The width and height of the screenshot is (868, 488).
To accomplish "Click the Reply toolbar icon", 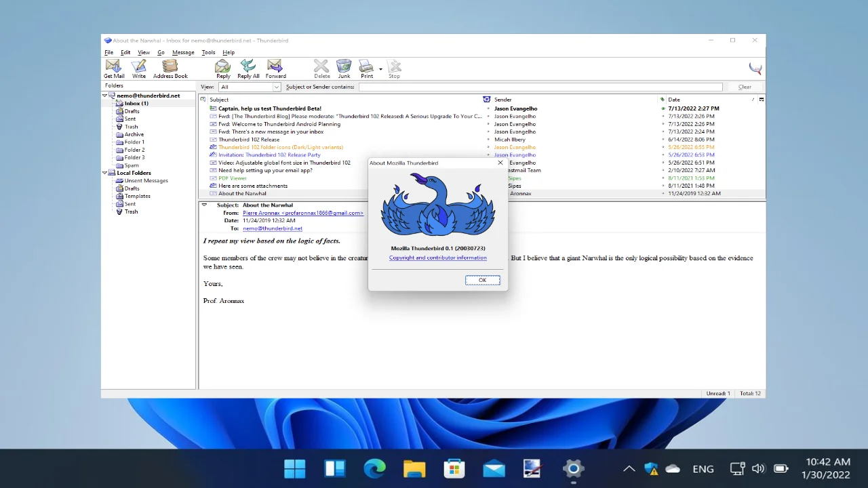I will click(x=223, y=68).
